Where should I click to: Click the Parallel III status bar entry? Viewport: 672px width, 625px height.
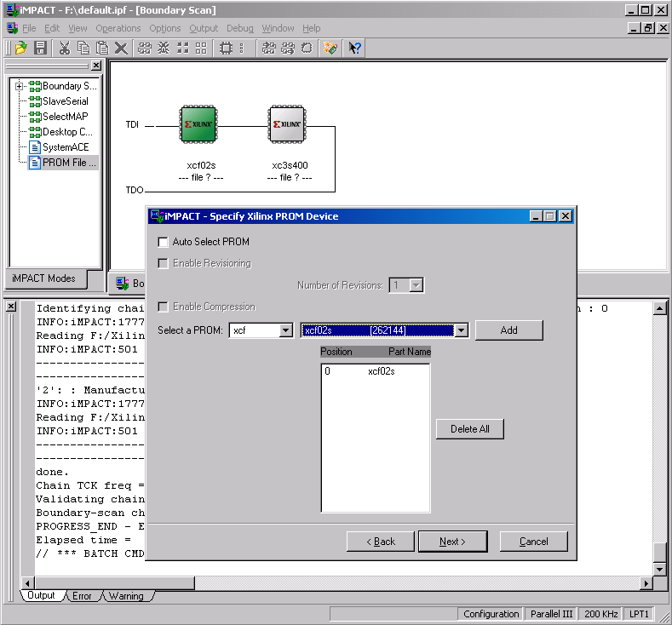tap(551, 614)
